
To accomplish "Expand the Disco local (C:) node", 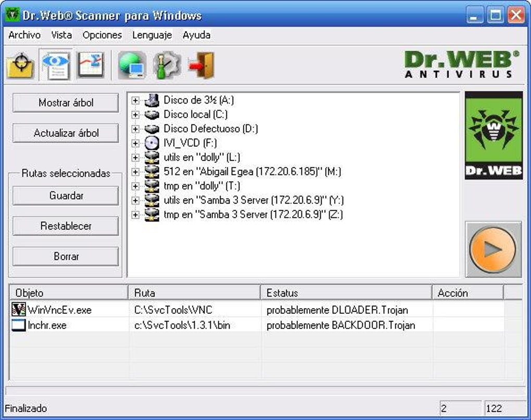I will point(135,114).
